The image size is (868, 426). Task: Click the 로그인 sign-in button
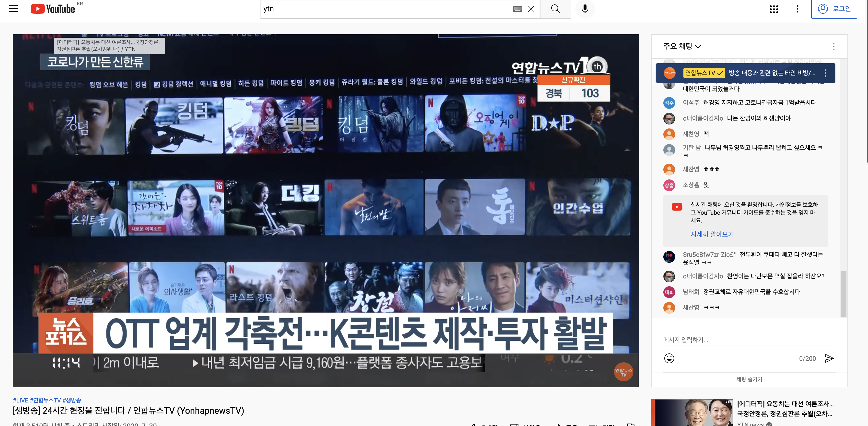[834, 9]
